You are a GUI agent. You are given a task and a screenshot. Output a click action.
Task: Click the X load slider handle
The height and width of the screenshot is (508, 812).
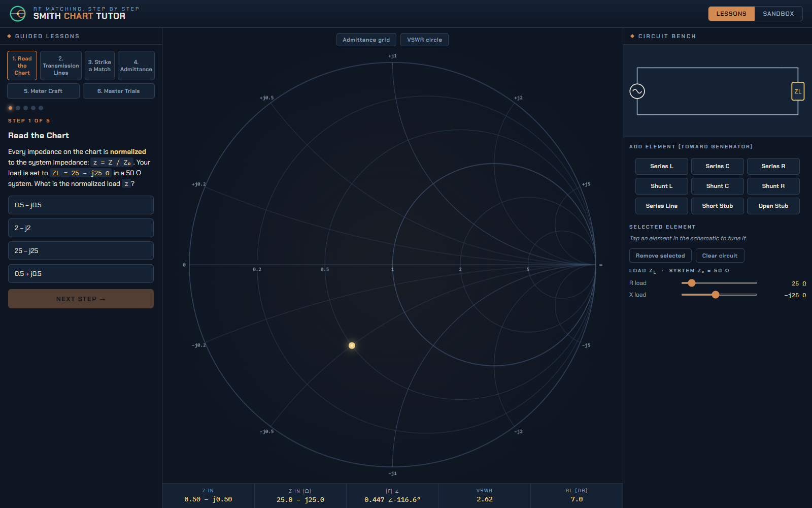click(716, 295)
